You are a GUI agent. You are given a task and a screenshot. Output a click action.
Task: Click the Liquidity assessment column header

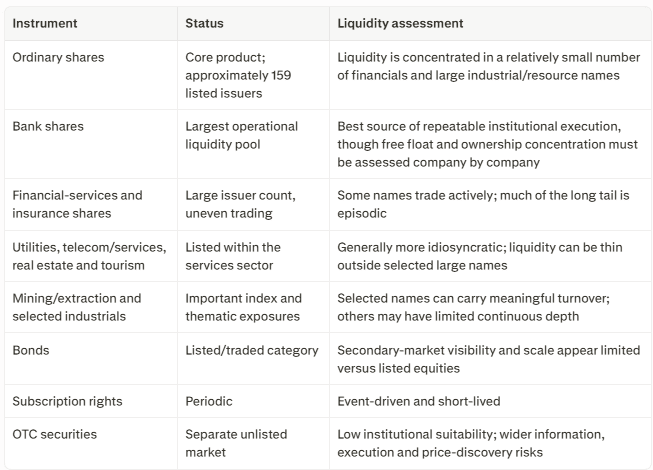pyautogui.click(x=400, y=23)
